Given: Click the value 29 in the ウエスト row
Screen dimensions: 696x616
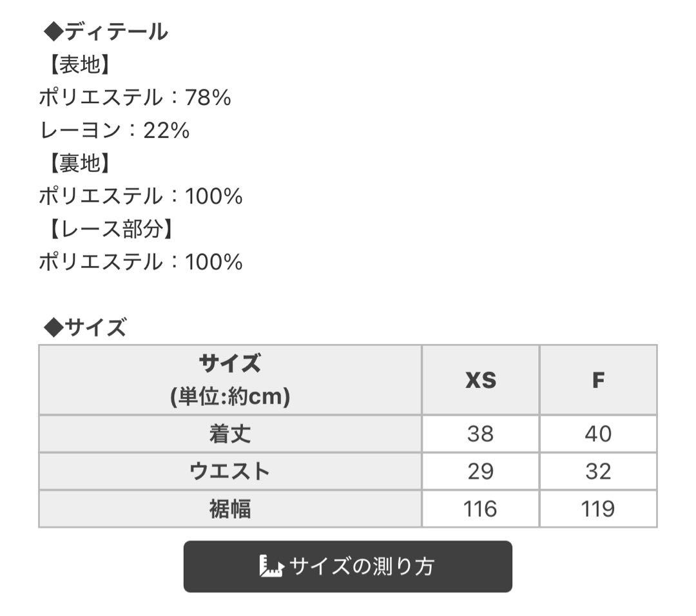Looking at the screenshot, I should pos(480,471).
